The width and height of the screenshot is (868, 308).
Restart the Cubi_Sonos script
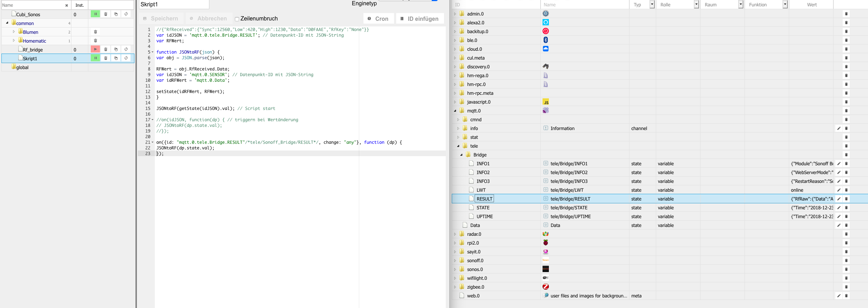[x=126, y=14]
